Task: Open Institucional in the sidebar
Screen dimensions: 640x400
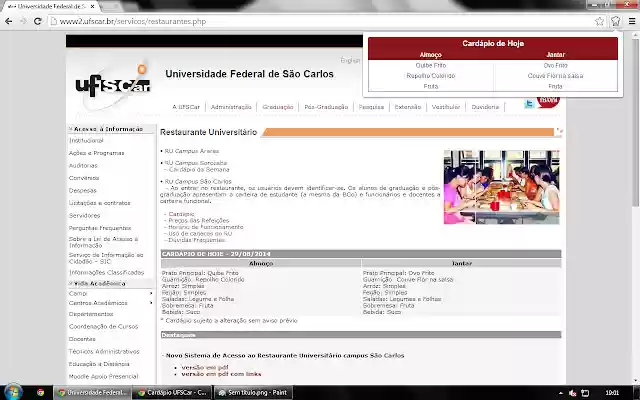Action: (86, 140)
